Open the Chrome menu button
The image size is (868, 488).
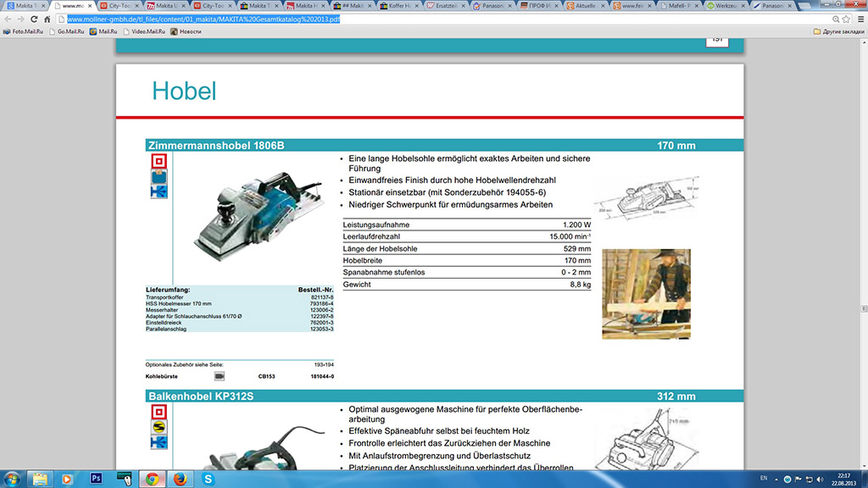[x=861, y=19]
